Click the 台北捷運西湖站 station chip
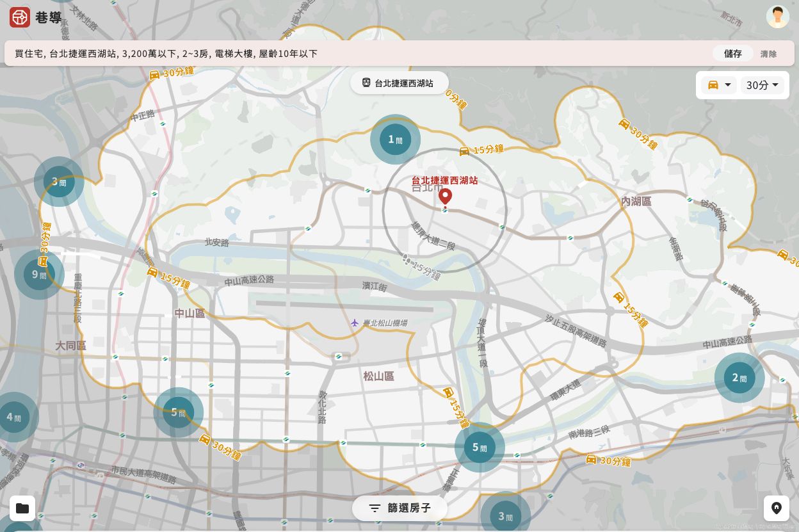The width and height of the screenshot is (799, 532). click(399, 83)
